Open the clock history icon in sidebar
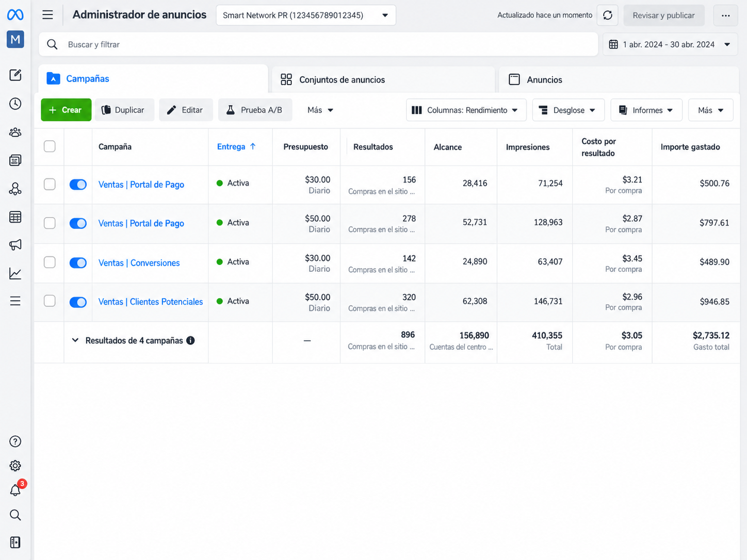Screen dimensions: 747x560 pos(15,104)
